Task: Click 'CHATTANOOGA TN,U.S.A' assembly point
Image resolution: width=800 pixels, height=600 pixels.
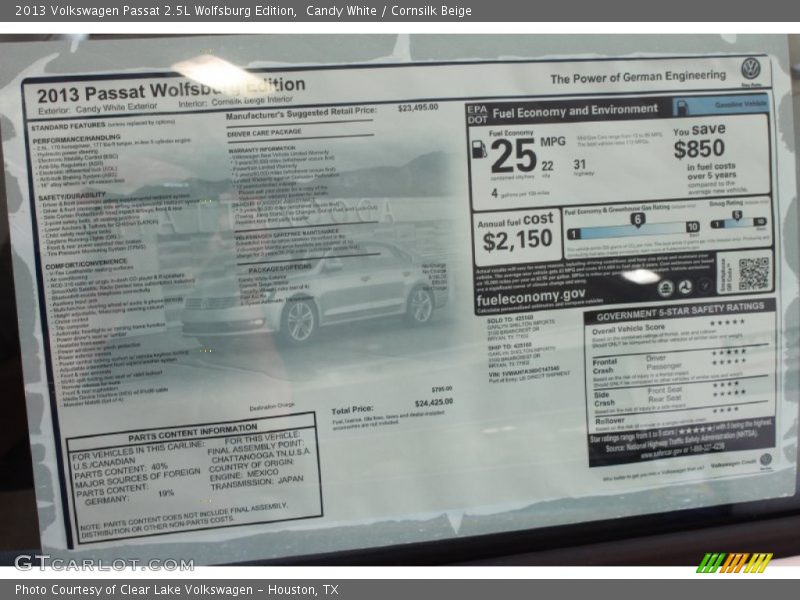Action: tap(260, 455)
